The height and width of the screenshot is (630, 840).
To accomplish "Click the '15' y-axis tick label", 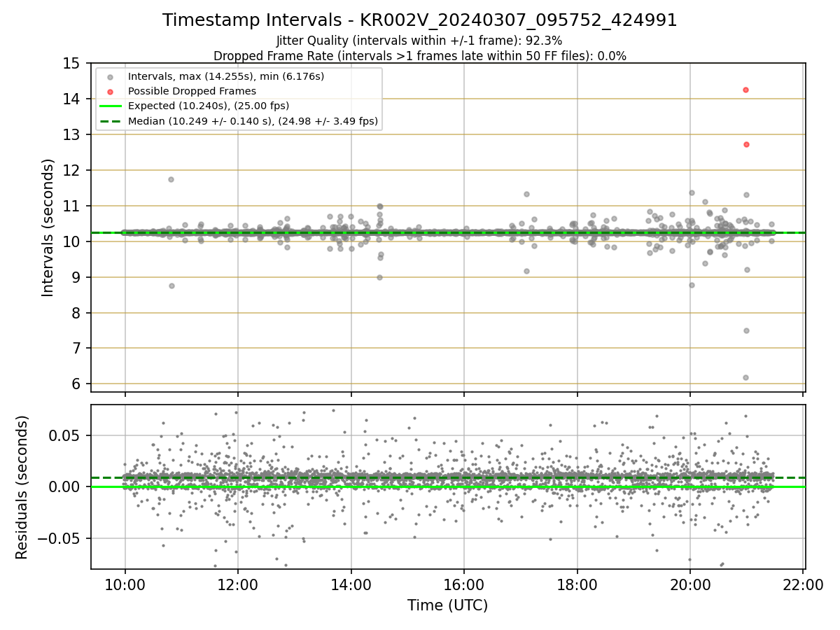I will click(73, 64).
